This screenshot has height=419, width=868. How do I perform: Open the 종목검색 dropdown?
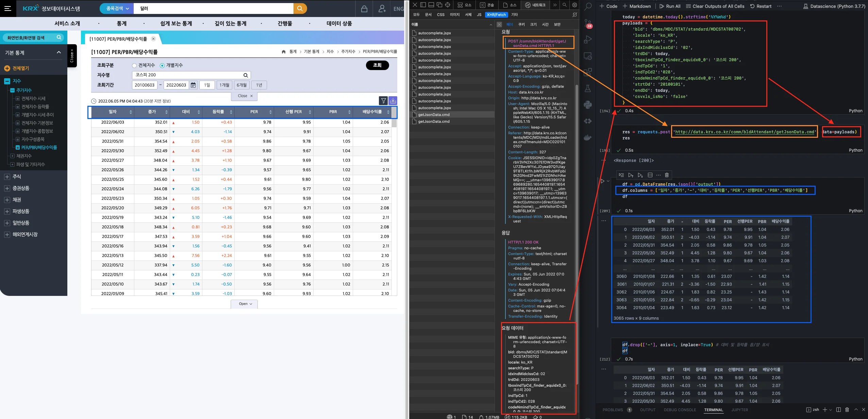[117, 9]
